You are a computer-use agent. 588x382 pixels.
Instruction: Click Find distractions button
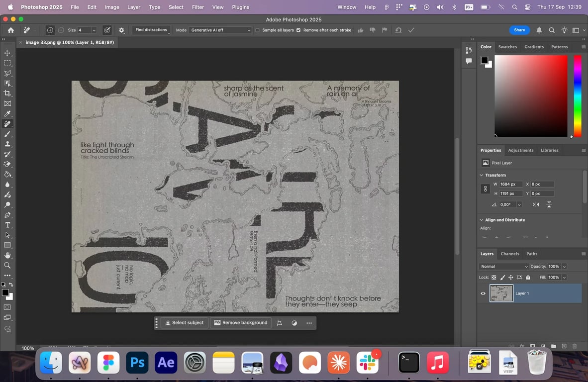click(x=151, y=30)
